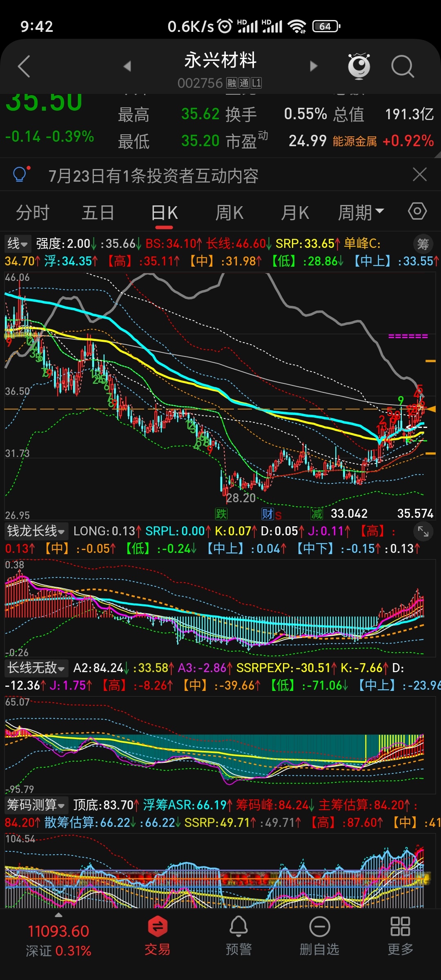
Task: Tap the +0.92% sector change
Action: 408,141
